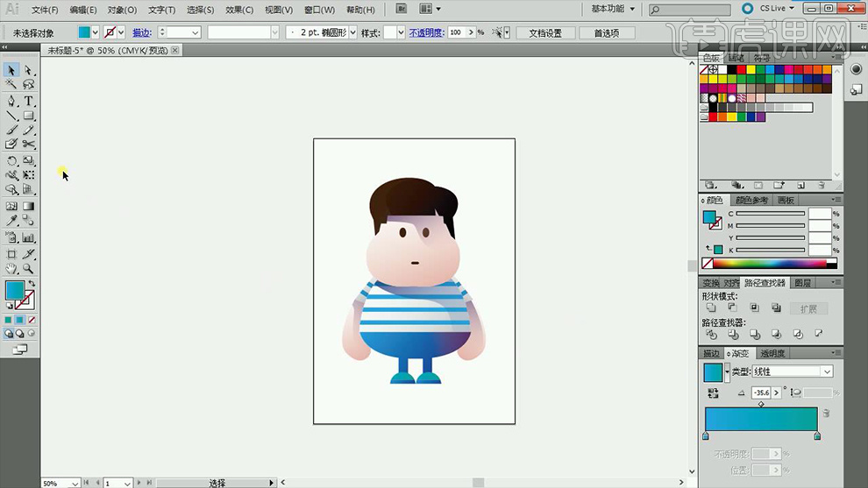868x488 pixels.
Task: Activate the Zoom magnifier tool
Action: tap(29, 269)
